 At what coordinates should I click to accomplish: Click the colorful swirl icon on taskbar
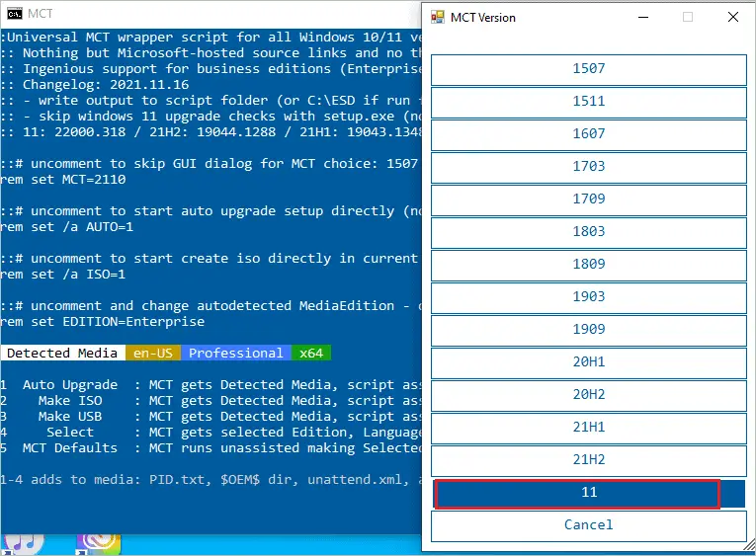click(x=99, y=543)
